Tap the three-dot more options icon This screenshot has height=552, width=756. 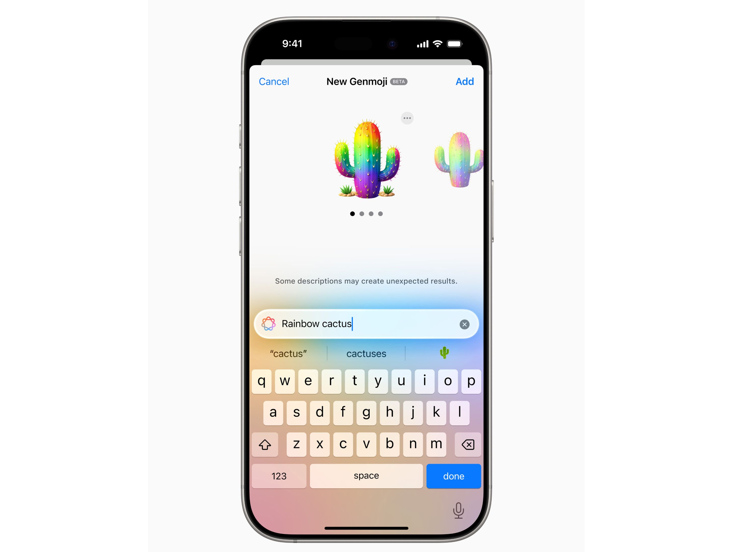407,118
